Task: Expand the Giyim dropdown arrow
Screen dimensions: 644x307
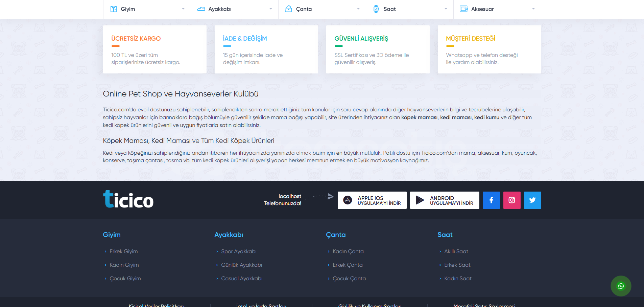Action: [183, 9]
